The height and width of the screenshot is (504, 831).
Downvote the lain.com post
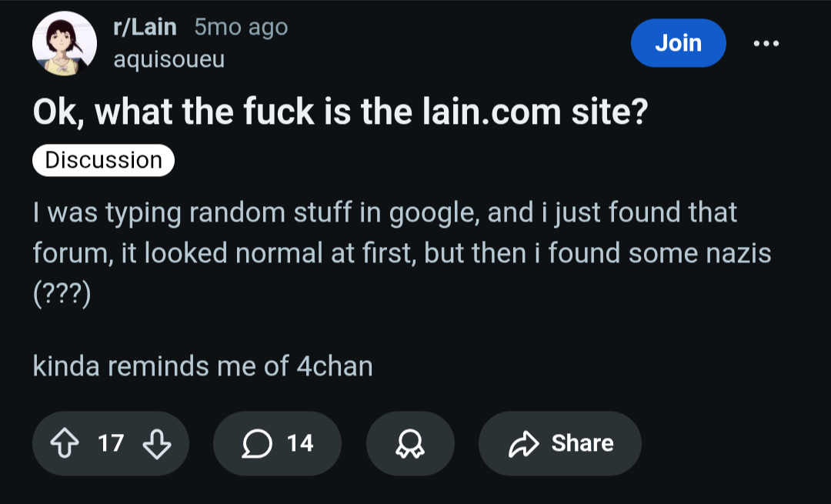click(157, 443)
